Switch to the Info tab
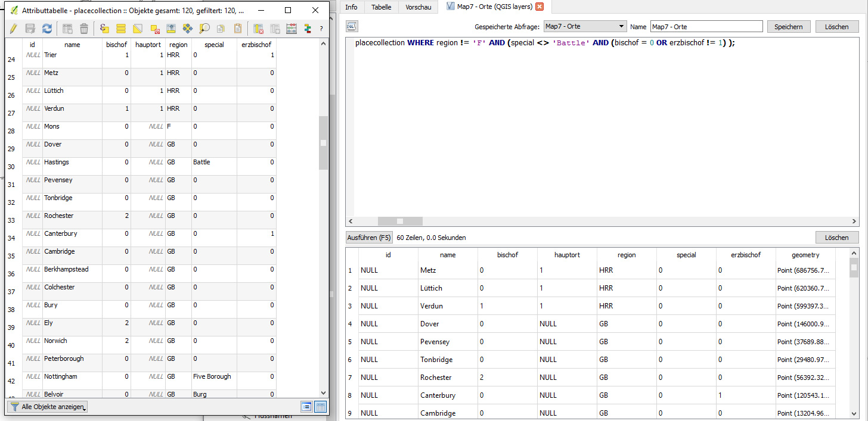 352,7
